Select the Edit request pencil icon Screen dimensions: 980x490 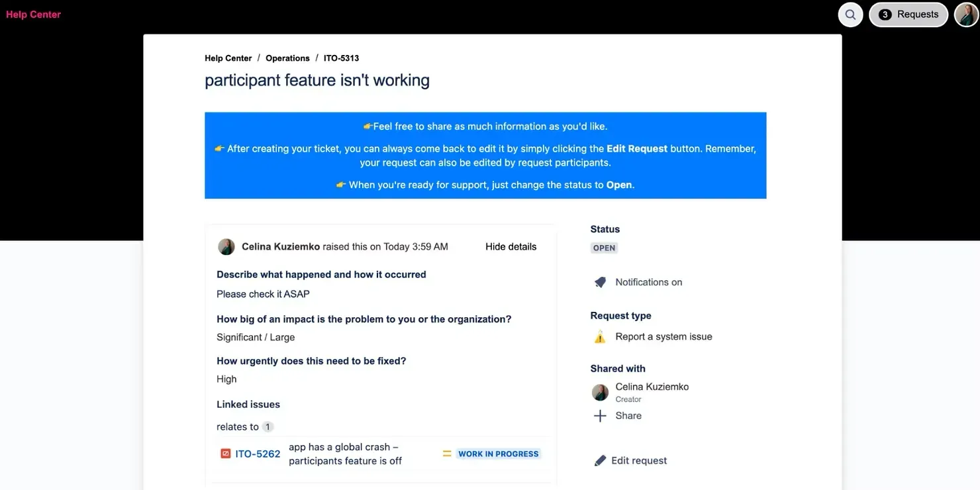pyautogui.click(x=599, y=460)
